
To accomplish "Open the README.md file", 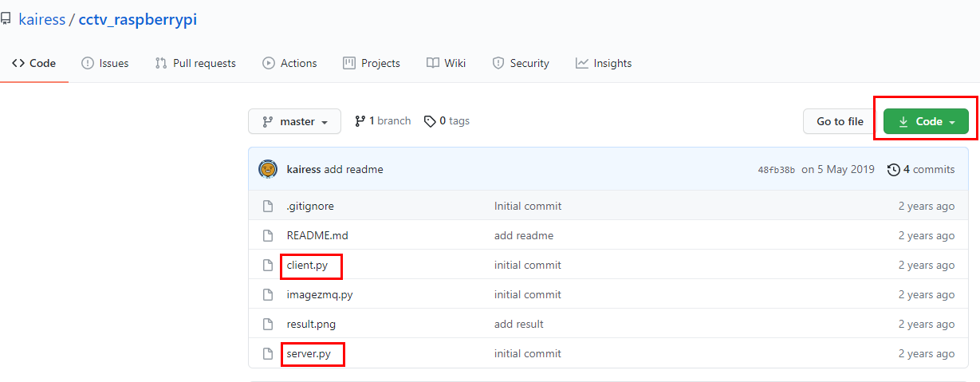I will click(317, 235).
